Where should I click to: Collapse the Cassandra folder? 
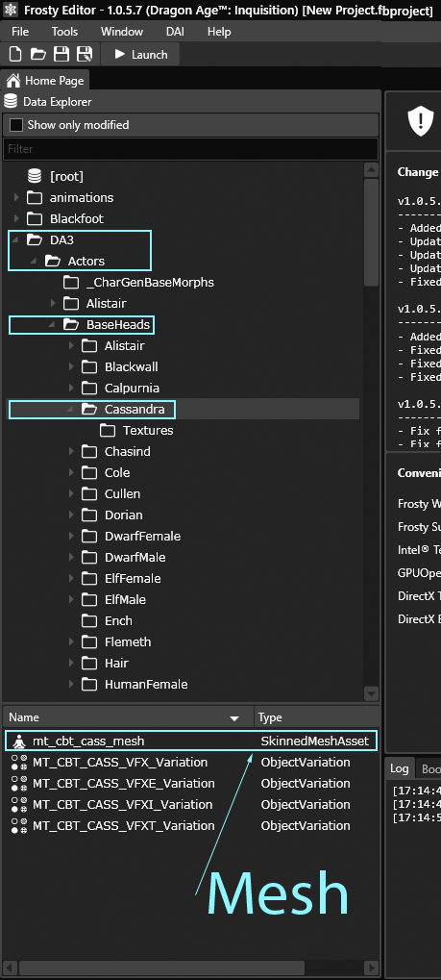pos(72,410)
